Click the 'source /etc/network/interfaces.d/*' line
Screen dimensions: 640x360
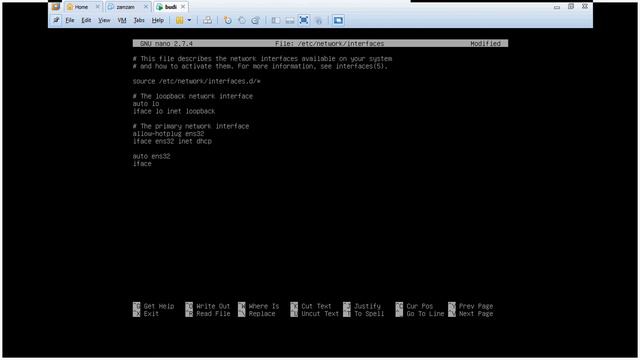click(x=196, y=81)
